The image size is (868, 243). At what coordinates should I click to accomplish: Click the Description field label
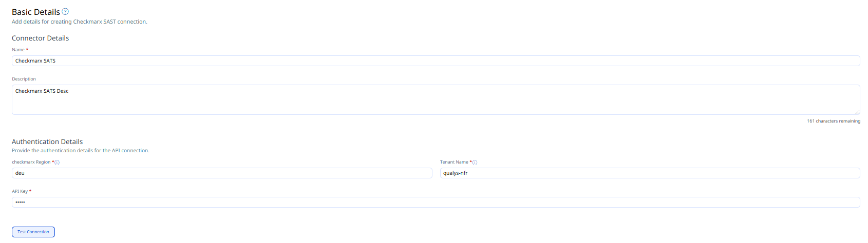coord(24,79)
